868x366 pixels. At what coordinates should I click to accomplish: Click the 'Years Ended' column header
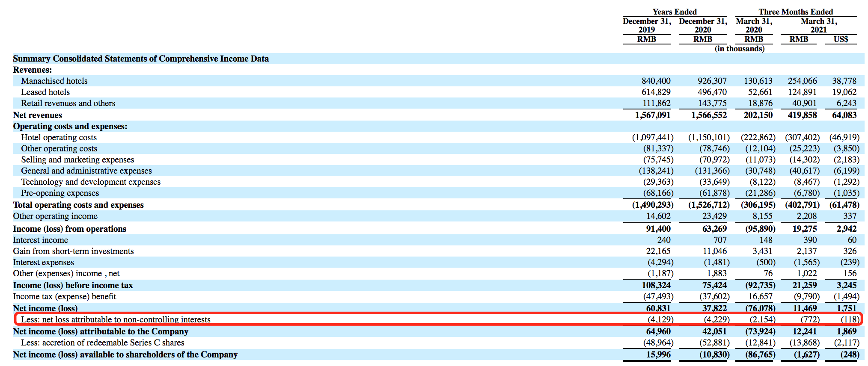click(x=675, y=12)
